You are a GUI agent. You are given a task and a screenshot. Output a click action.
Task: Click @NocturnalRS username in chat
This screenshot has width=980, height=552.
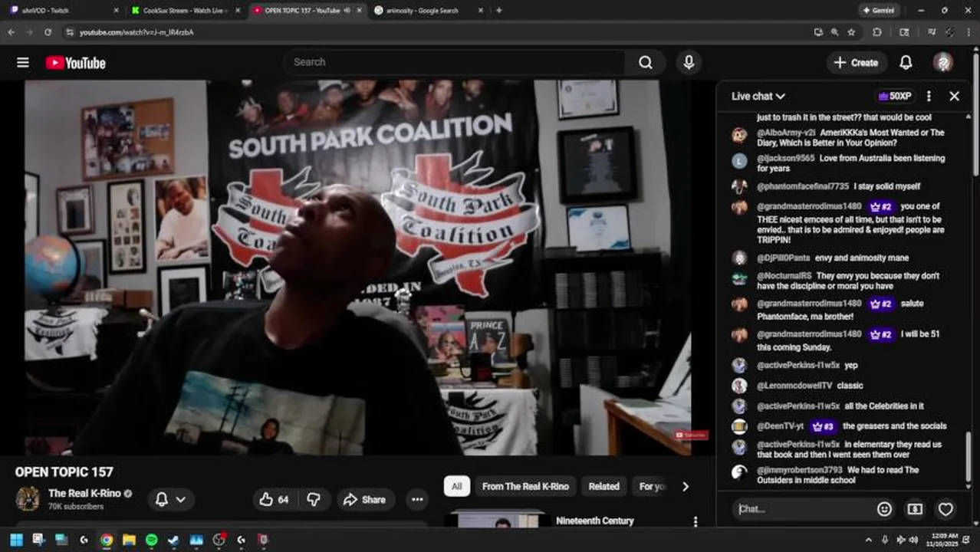(784, 276)
